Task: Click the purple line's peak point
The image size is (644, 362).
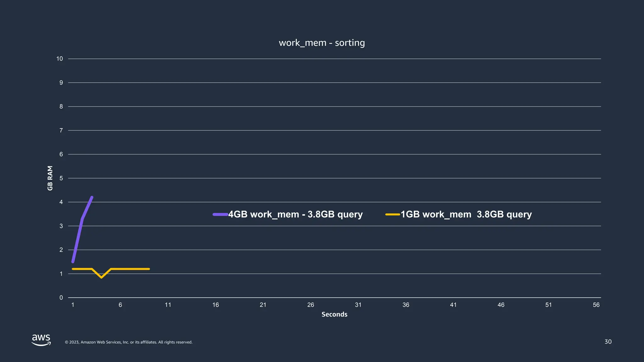Action: click(x=92, y=197)
